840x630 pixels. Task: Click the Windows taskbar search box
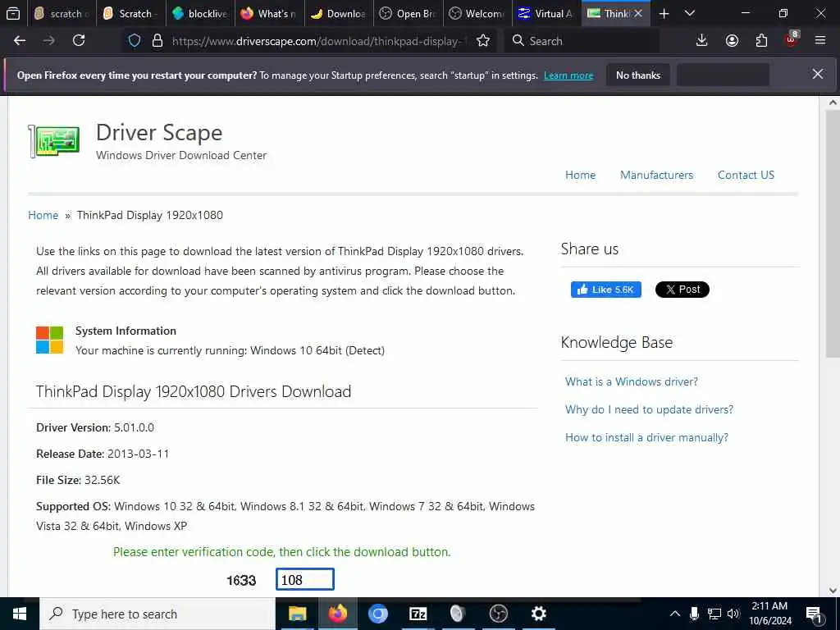point(157,614)
